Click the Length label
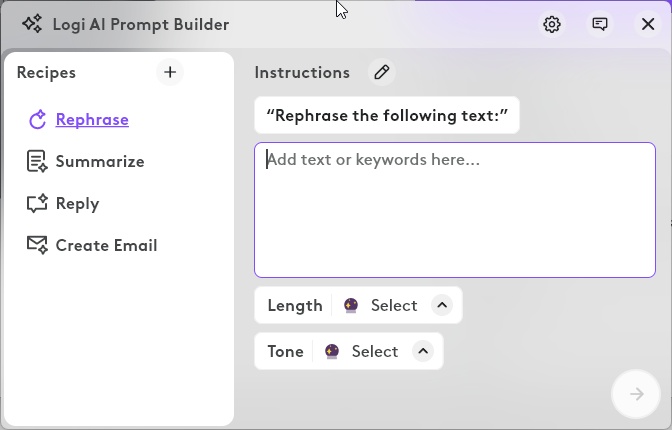The height and width of the screenshot is (430, 672). click(295, 306)
